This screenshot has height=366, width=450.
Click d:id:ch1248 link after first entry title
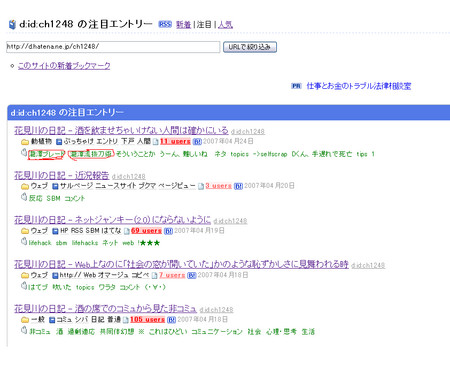248,132
